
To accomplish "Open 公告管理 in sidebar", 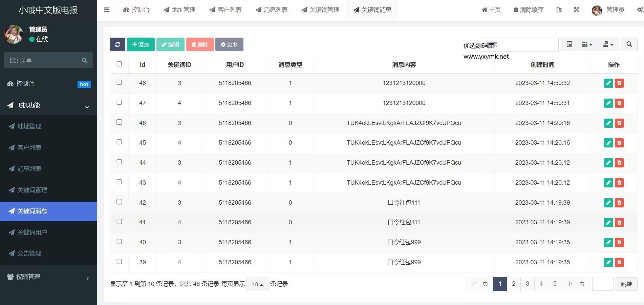I will coord(48,253).
